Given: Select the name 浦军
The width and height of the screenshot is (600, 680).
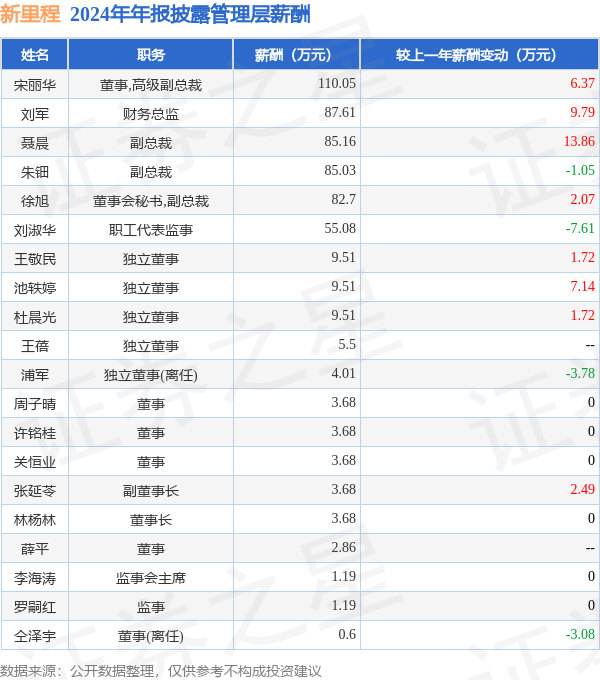Looking at the screenshot, I should click(35, 376).
